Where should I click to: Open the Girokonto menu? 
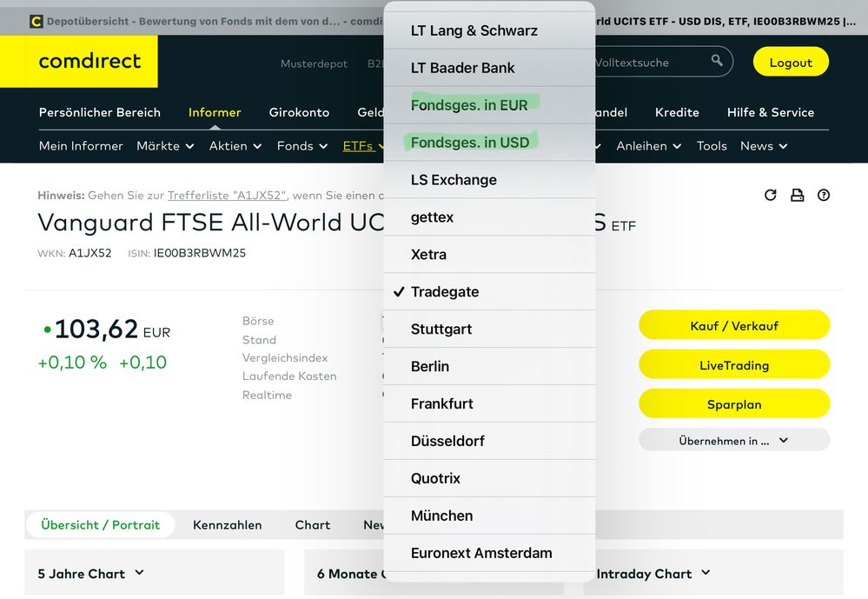coord(299,112)
